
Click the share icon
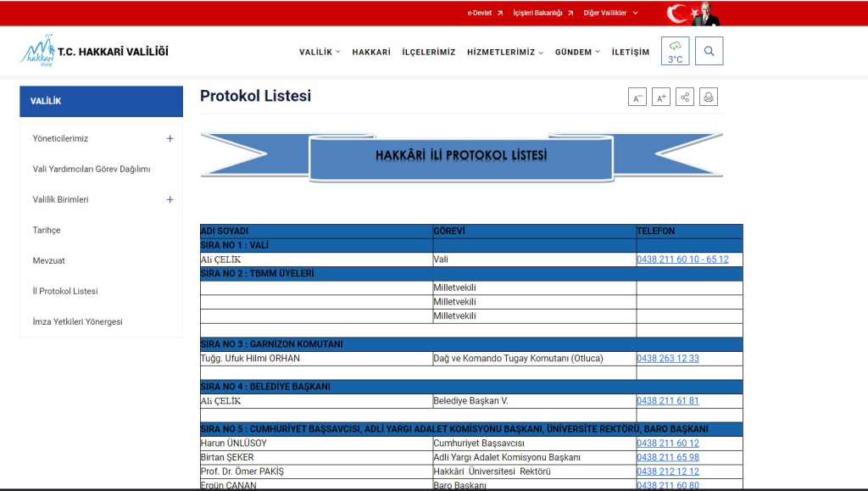pos(685,98)
